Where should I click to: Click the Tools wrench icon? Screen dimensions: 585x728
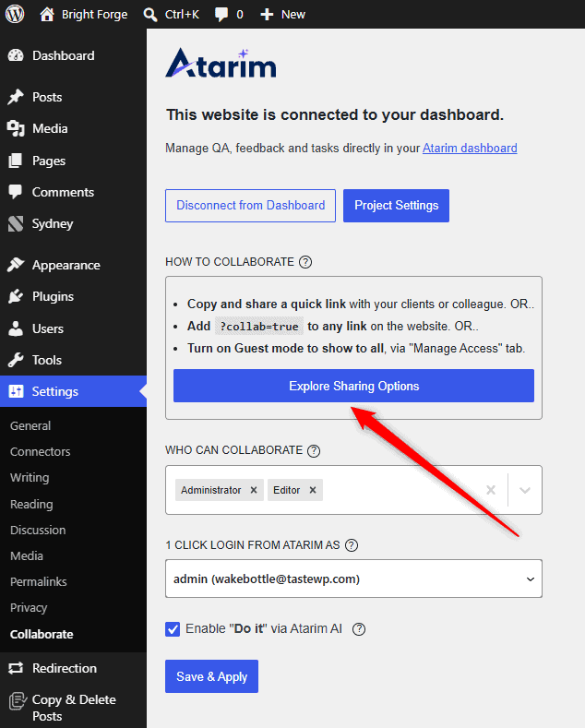point(16,360)
